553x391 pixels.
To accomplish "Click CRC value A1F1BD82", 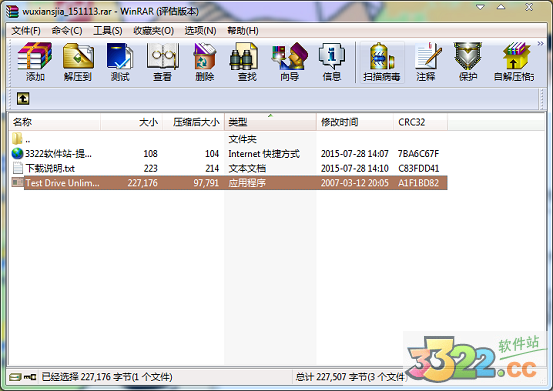I will 418,183.
